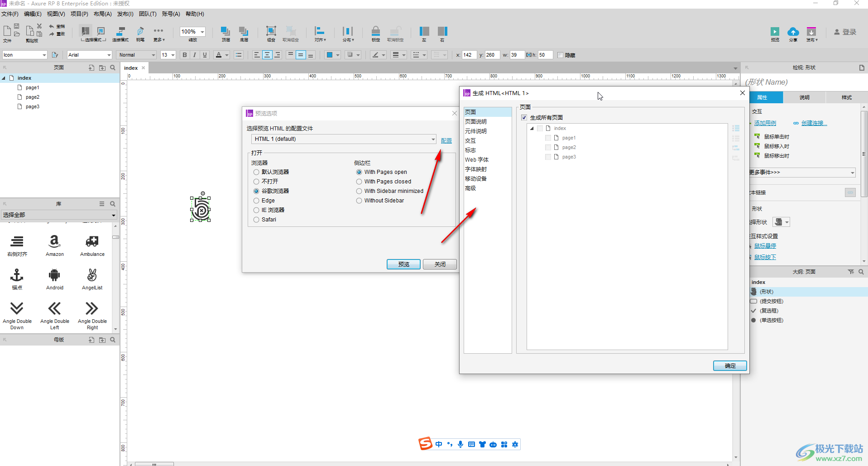Click the library panel menu icon
Screen dimensions: 868x466
click(102, 204)
